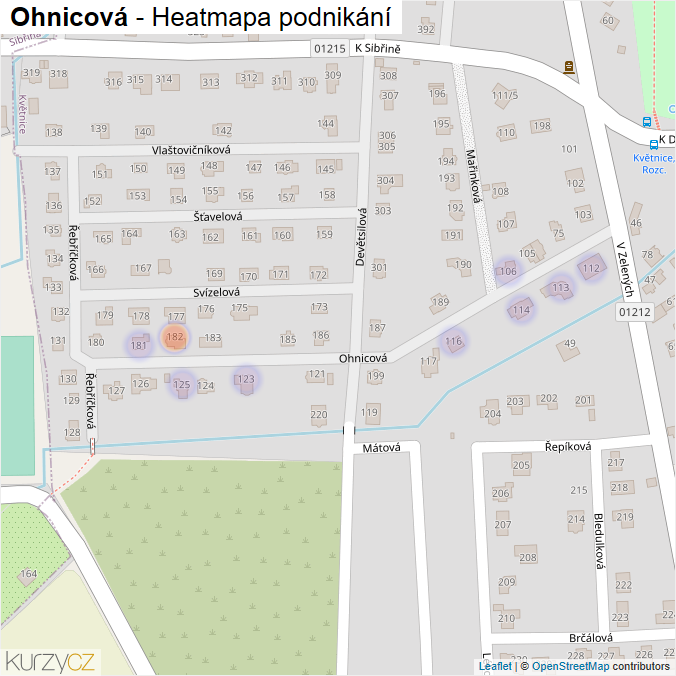Viewport: 676px width, 676px height.
Task: Click house number 187
Action: coord(377,328)
